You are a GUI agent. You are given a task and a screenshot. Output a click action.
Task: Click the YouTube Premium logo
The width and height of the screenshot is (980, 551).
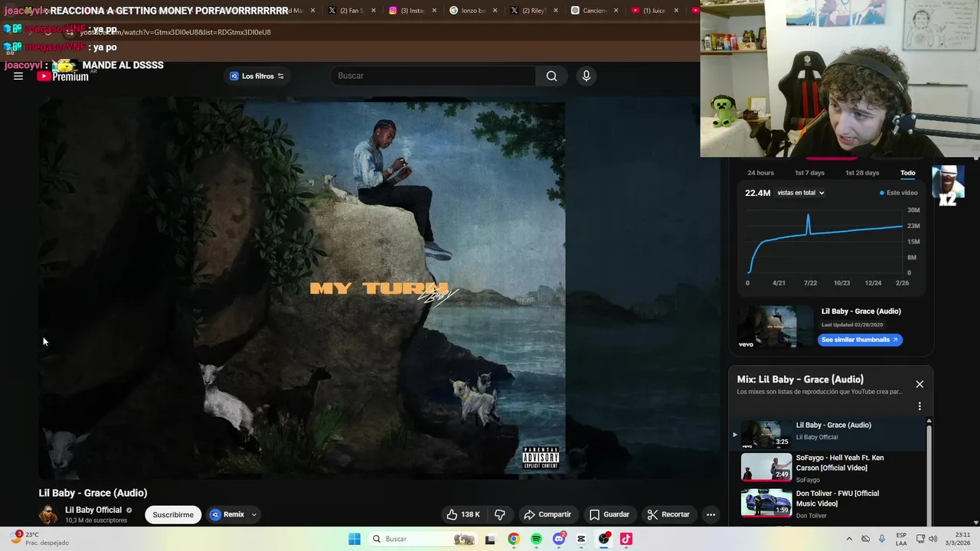[63, 76]
